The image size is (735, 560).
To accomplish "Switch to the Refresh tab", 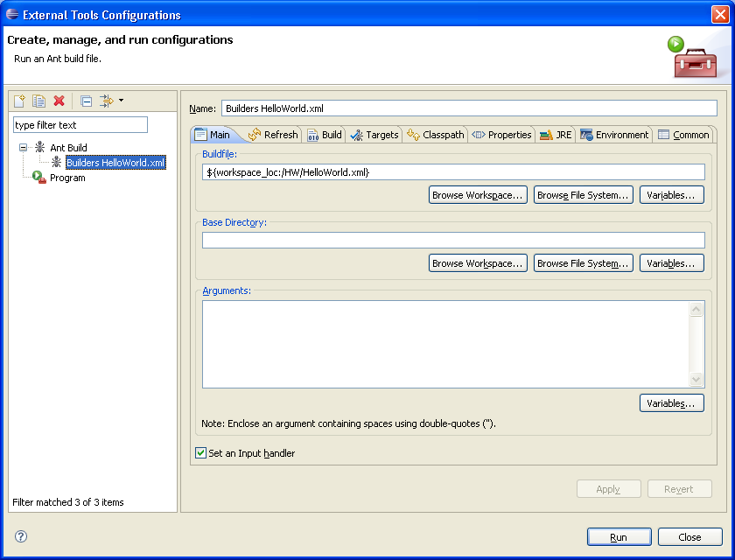I will (273, 135).
